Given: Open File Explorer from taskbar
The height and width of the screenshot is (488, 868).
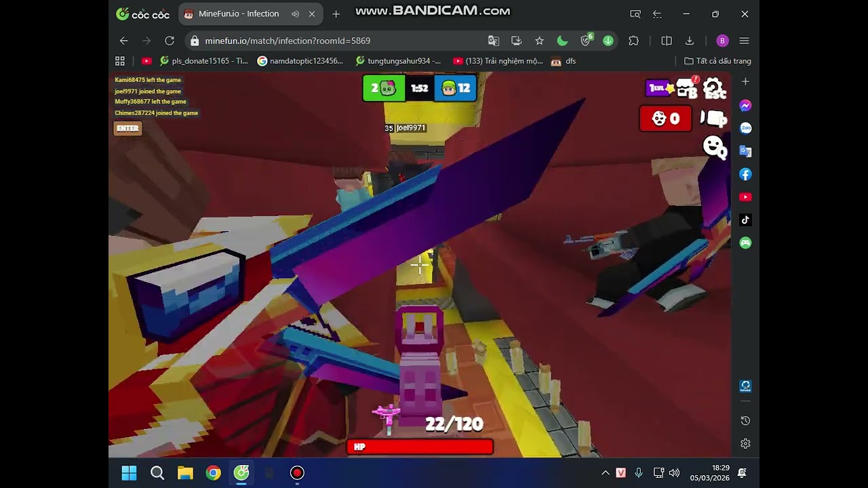Looking at the screenshot, I should (x=185, y=473).
